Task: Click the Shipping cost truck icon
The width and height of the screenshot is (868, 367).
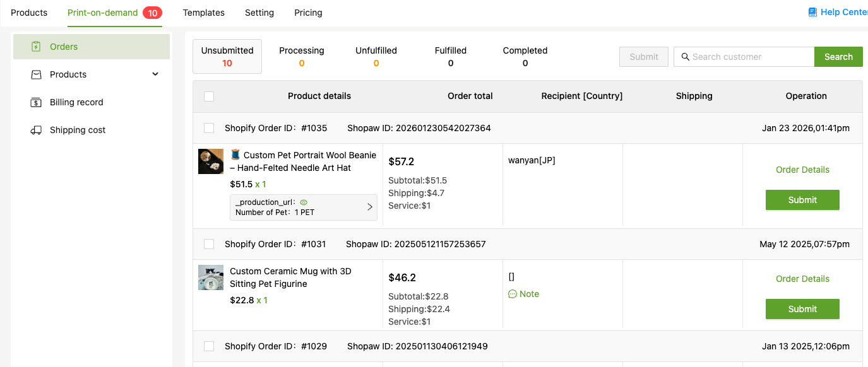Action: pyautogui.click(x=37, y=130)
